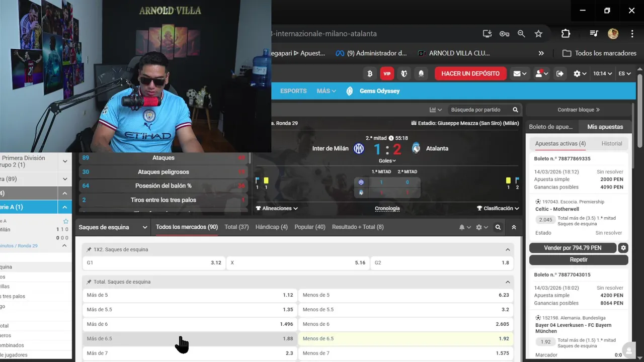Viewport: 644px width, 362px height.
Task: Open Saques de esquina market dropdown
Action: coord(113,227)
